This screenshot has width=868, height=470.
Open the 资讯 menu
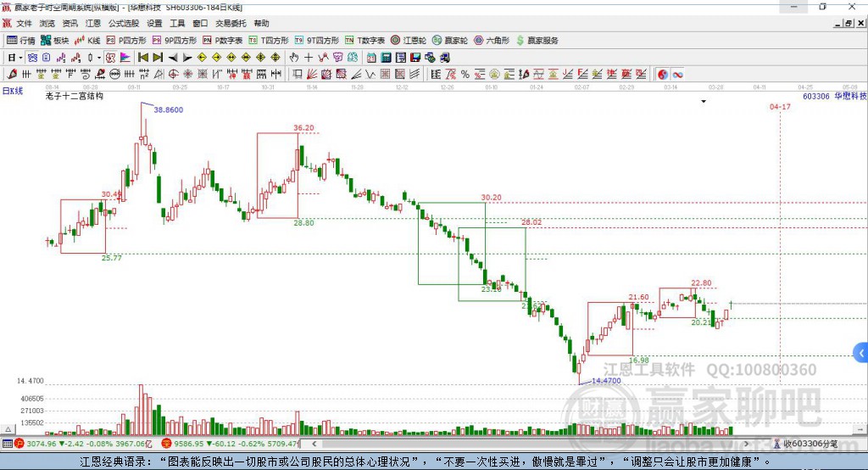[70, 23]
